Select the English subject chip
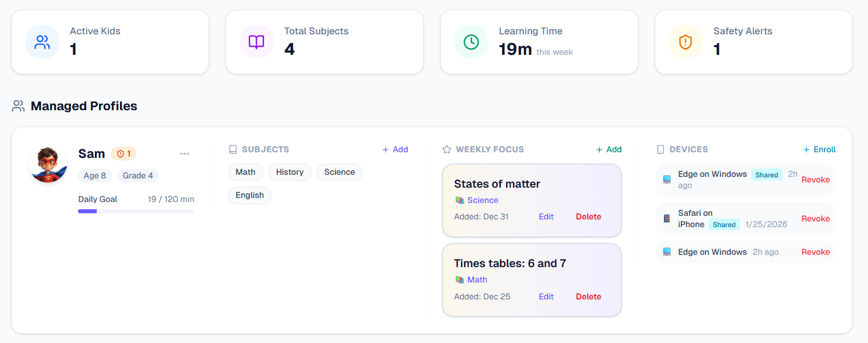This screenshot has height=343, width=868. coord(250,195)
